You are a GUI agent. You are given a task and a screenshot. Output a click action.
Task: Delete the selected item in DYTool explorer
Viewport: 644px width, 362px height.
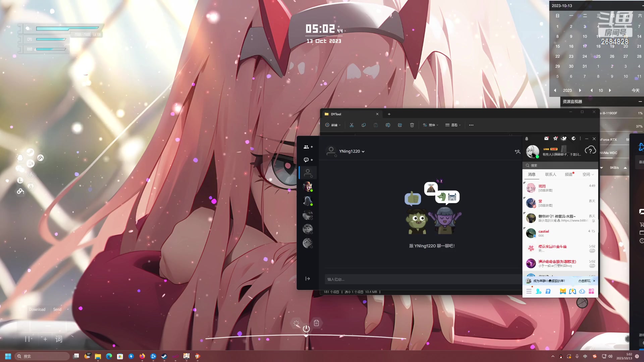[x=412, y=125]
